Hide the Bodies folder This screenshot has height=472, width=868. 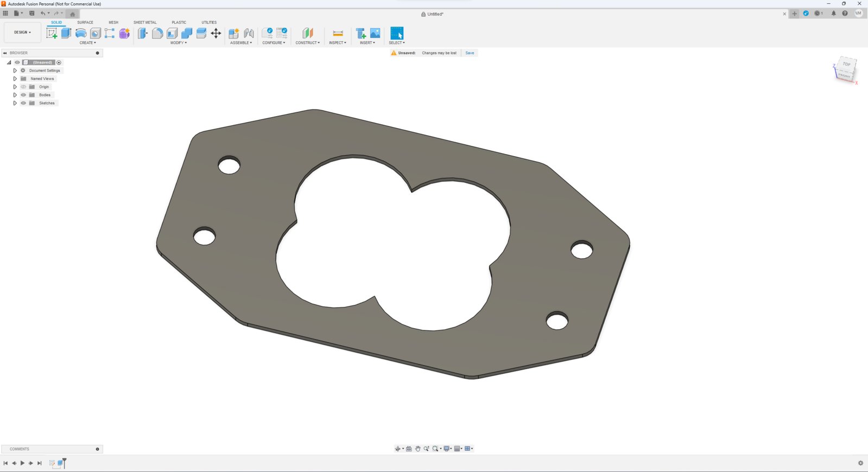click(23, 95)
